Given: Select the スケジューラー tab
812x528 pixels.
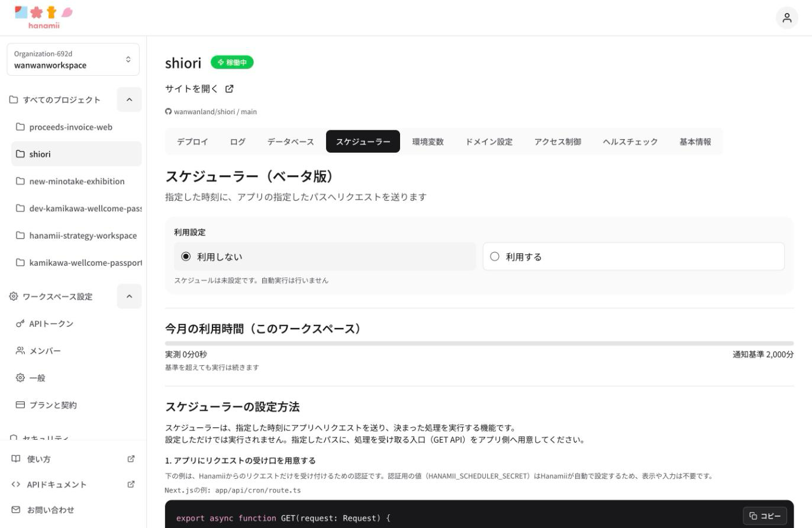Looking at the screenshot, I should pyautogui.click(x=363, y=141).
